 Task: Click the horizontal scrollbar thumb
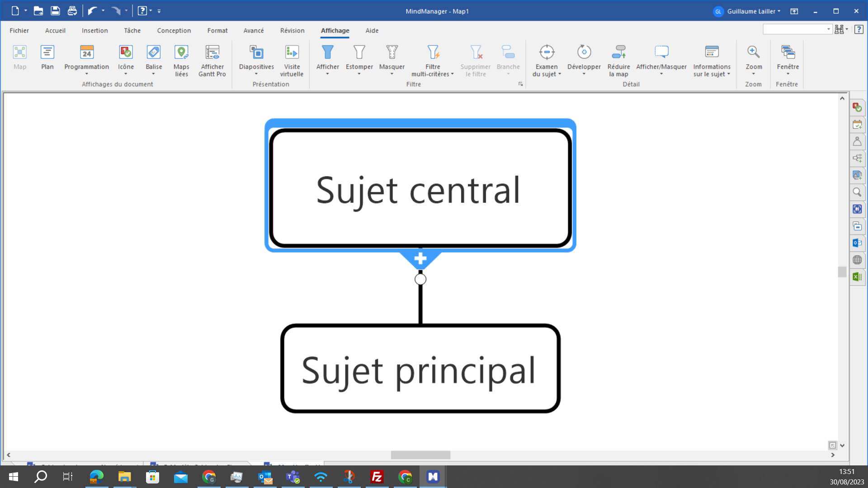click(420, 455)
